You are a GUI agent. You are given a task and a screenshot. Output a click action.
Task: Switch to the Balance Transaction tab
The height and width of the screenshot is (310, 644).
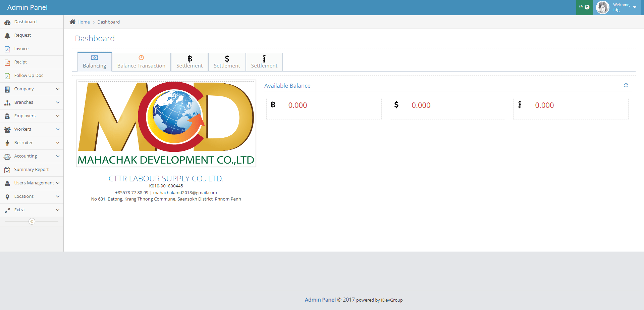click(x=141, y=62)
